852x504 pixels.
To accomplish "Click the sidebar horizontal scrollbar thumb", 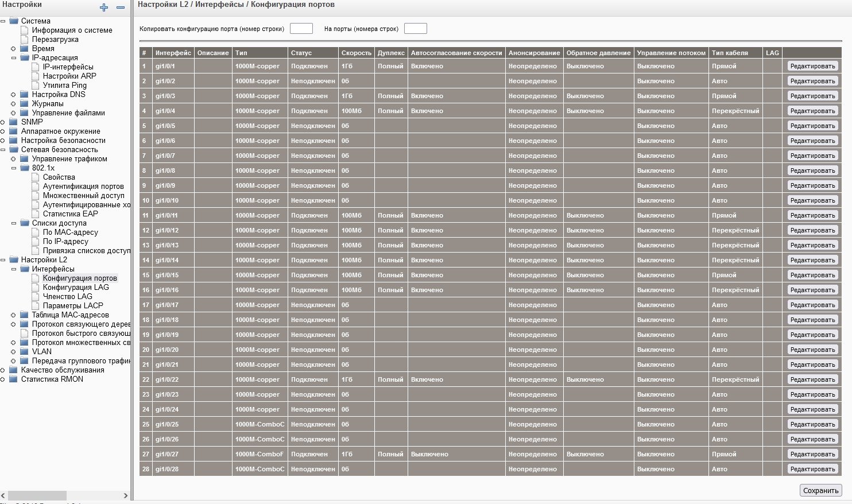I will pos(37,495).
